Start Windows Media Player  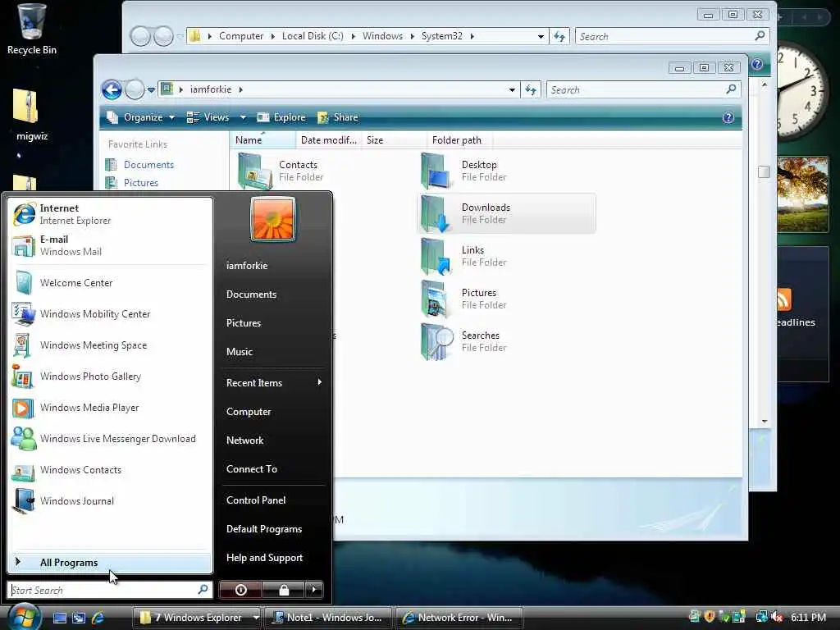tap(110, 407)
